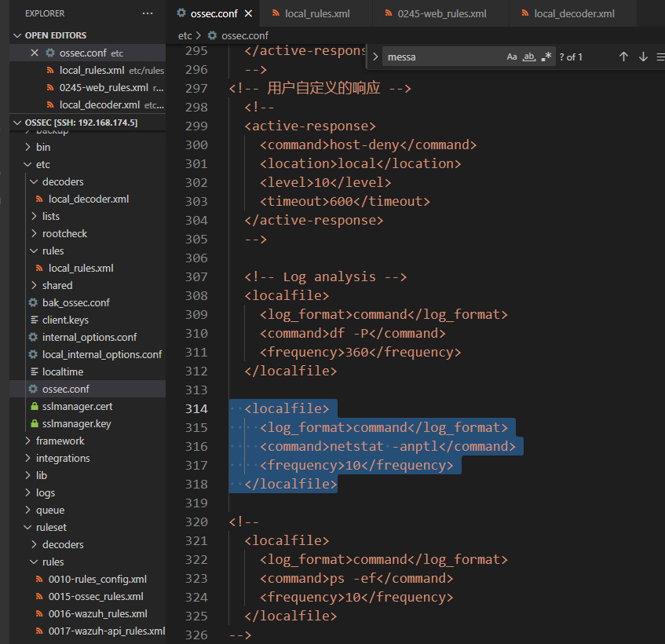
Task: Expand the replace toggle chevron in find widget
Action: point(375,57)
